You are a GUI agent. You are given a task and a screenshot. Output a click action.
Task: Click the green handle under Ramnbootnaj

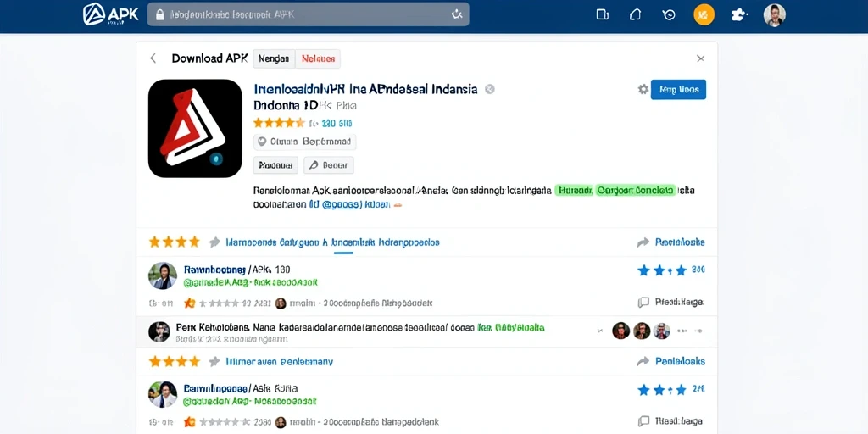250,282
